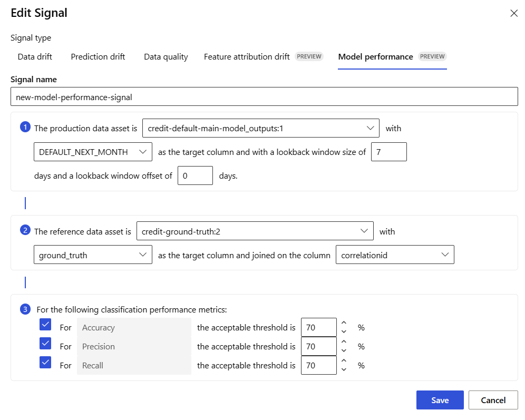Open the production data asset dropdown
This screenshot has height=420, width=525.
[260, 128]
